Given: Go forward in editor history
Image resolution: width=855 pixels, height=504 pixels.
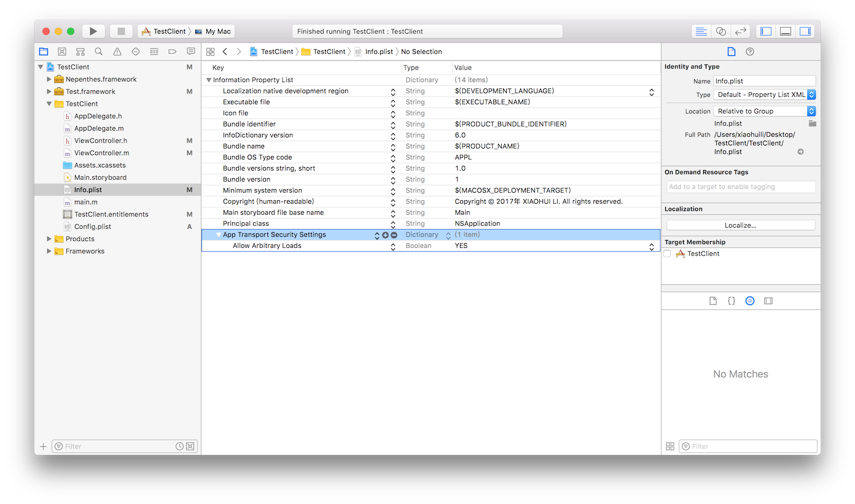Looking at the screenshot, I should 239,52.
